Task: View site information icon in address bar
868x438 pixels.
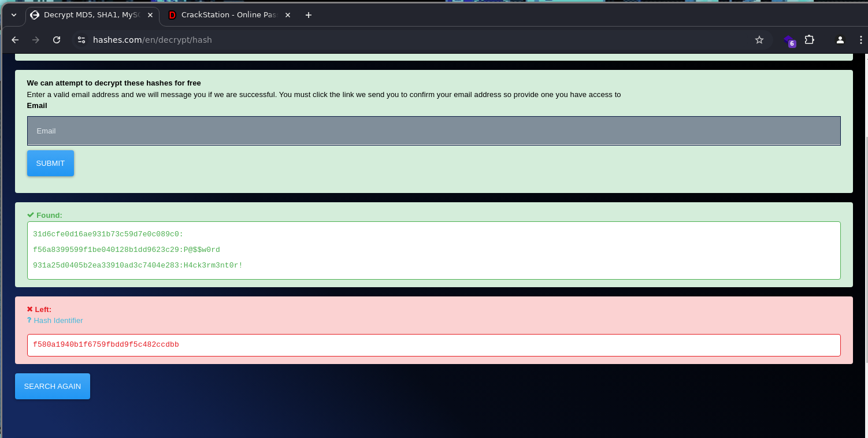Action: click(81, 40)
